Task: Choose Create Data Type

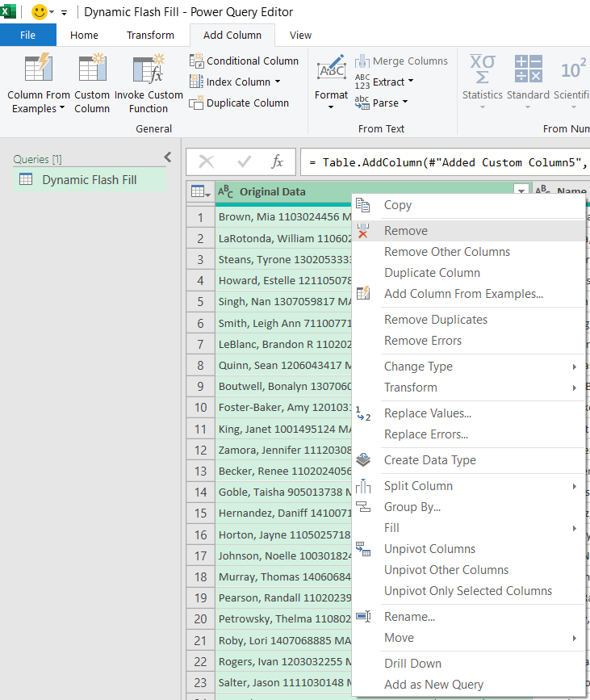Action: tap(469, 460)
